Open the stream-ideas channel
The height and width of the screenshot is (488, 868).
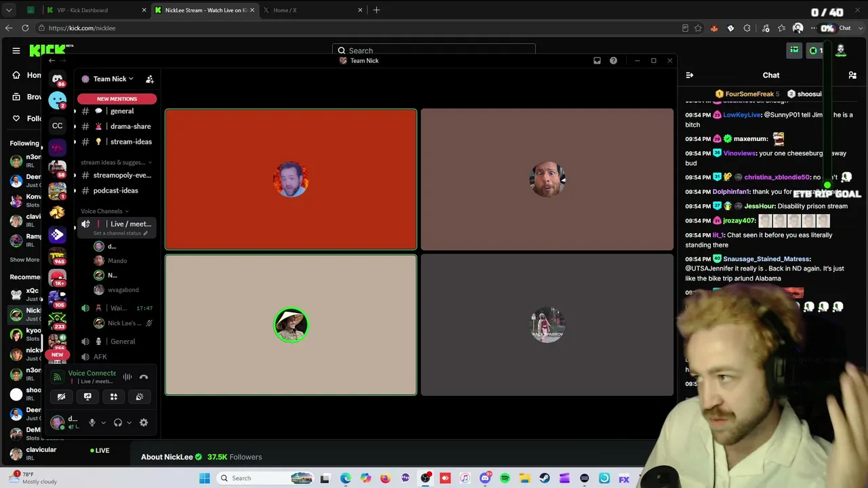(117, 142)
